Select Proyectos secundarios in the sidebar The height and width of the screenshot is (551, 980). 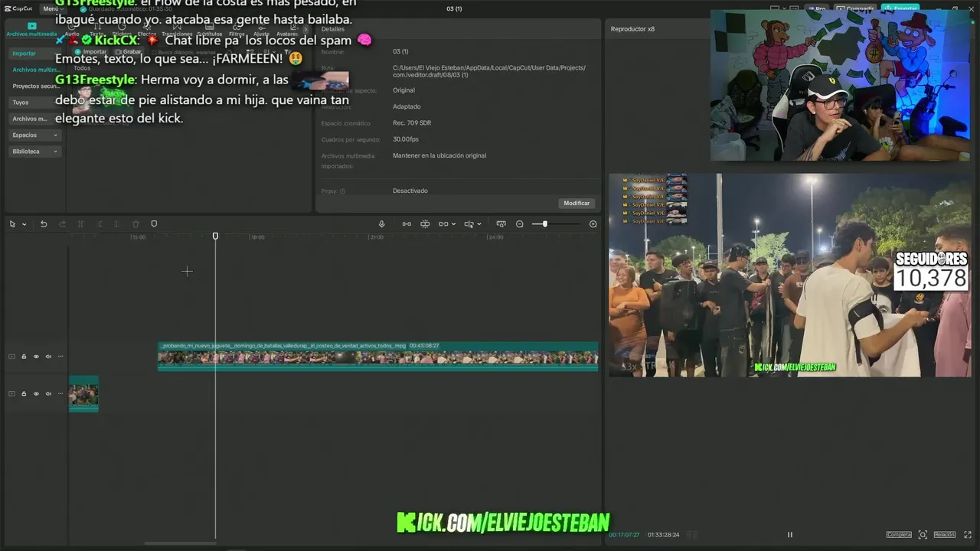pyautogui.click(x=35, y=86)
